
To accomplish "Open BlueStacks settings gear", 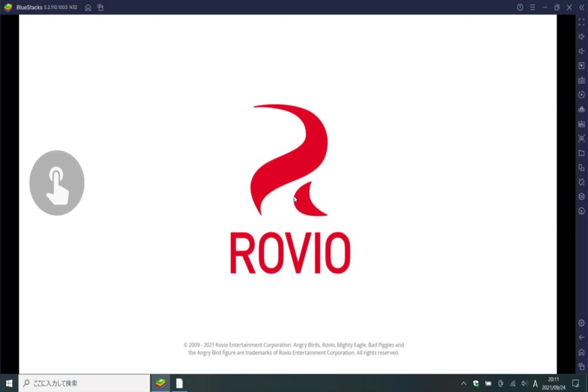I will 582,323.
